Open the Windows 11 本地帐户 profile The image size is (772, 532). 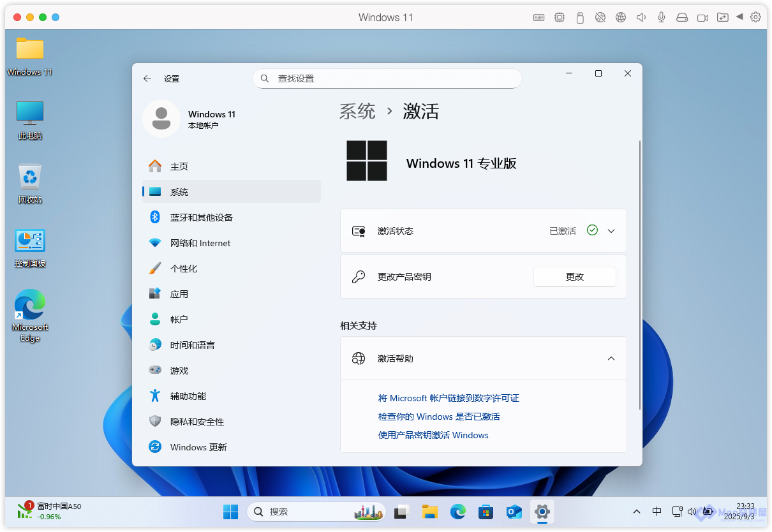click(x=189, y=119)
